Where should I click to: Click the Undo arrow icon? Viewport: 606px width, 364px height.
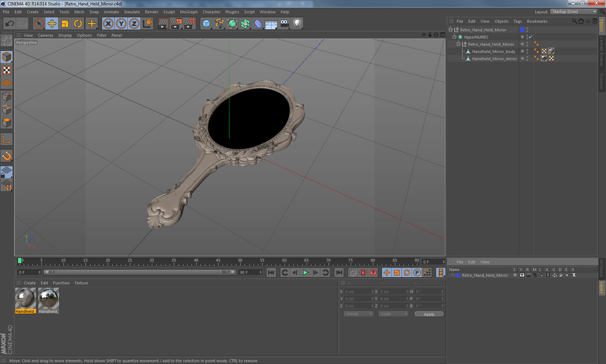click(x=10, y=24)
